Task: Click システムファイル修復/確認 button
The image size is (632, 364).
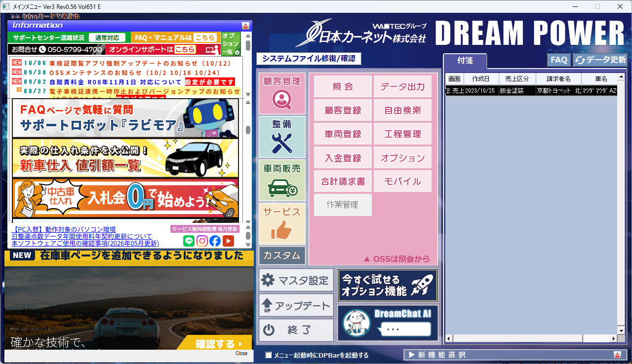Action: click(x=309, y=59)
